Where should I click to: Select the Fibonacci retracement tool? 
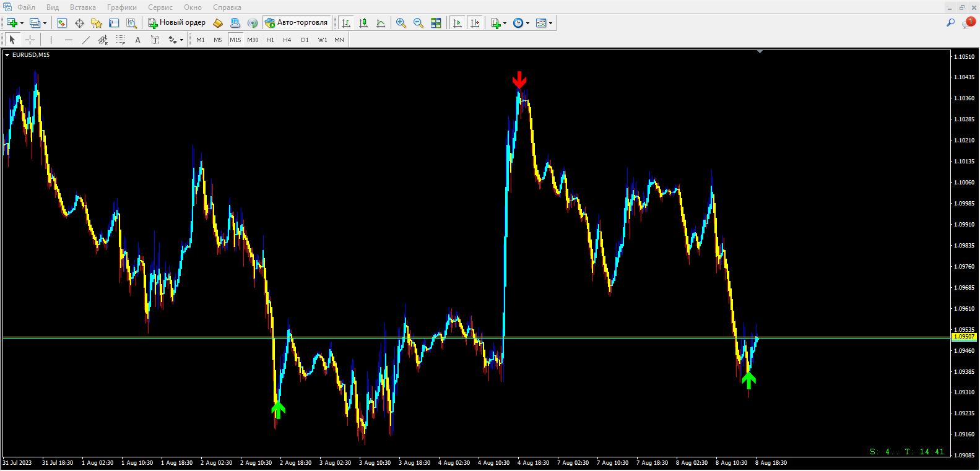pos(120,40)
